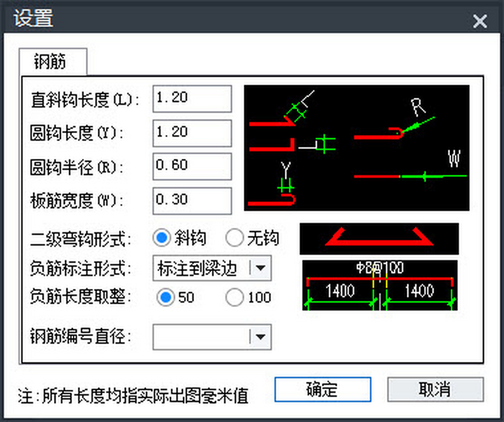Modify the 板筋宽度 value 0.30

point(192,200)
